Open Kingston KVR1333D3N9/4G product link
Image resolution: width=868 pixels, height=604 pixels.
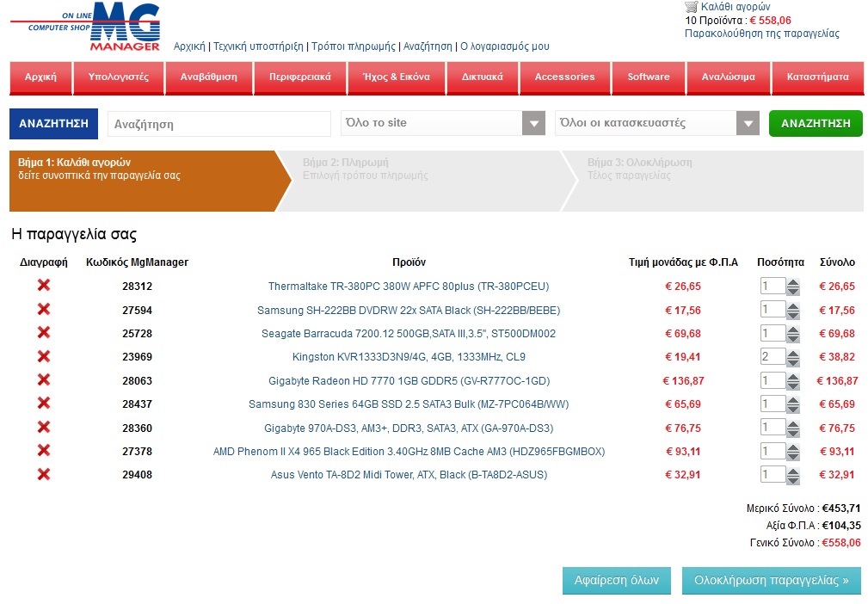click(x=409, y=357)
